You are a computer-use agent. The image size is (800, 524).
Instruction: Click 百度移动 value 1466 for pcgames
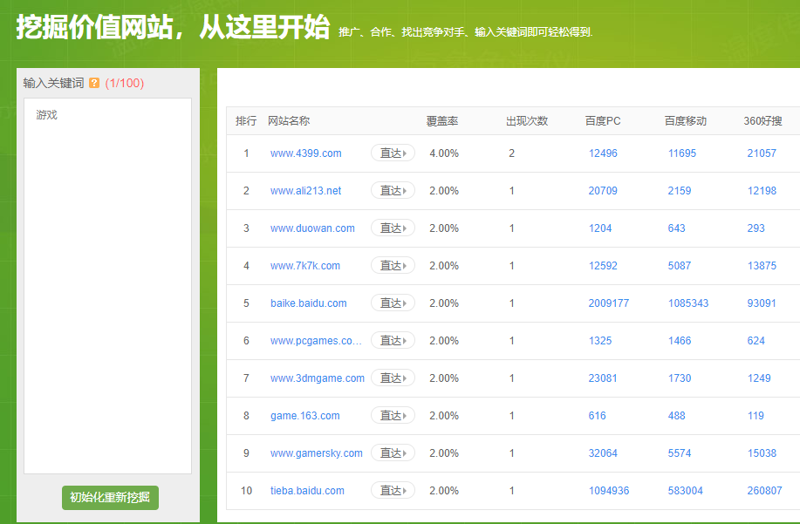(x=680, y=341)
